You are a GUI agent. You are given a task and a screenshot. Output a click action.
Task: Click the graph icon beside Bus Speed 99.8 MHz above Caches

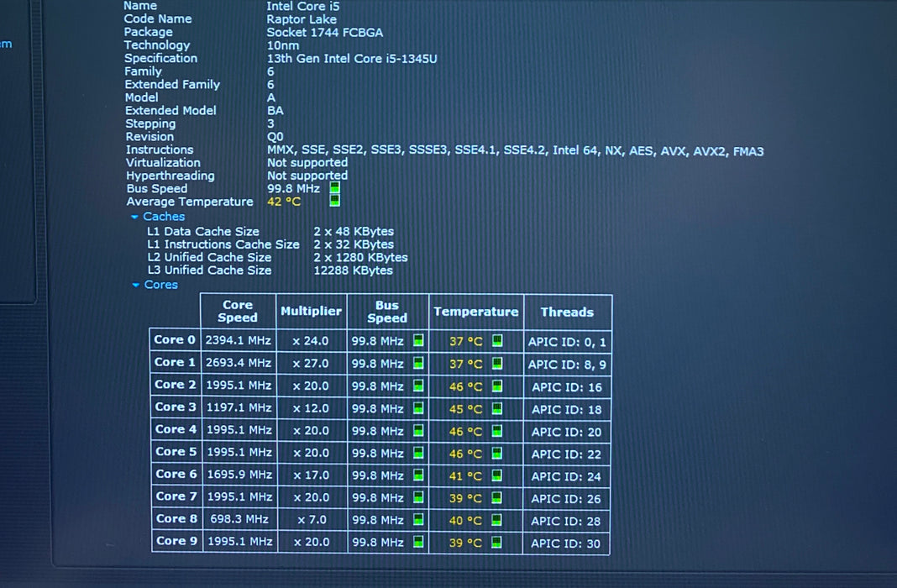click(x=334, y=187)
